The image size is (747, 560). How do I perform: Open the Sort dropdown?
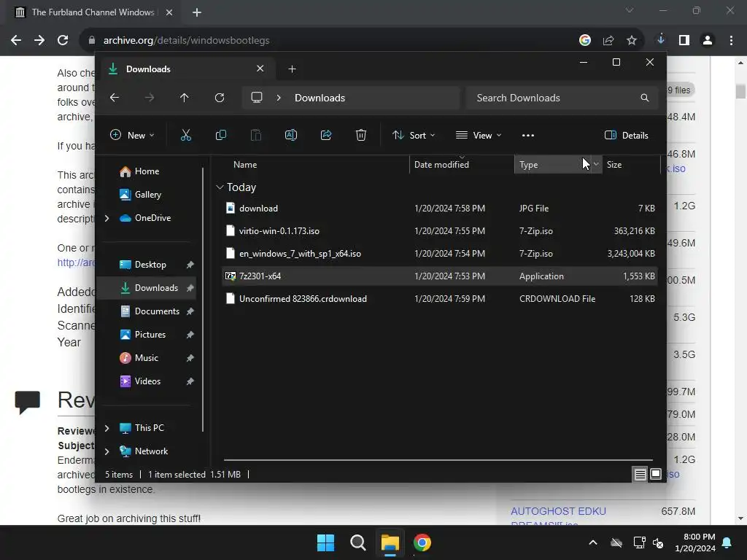coord(414,135)
